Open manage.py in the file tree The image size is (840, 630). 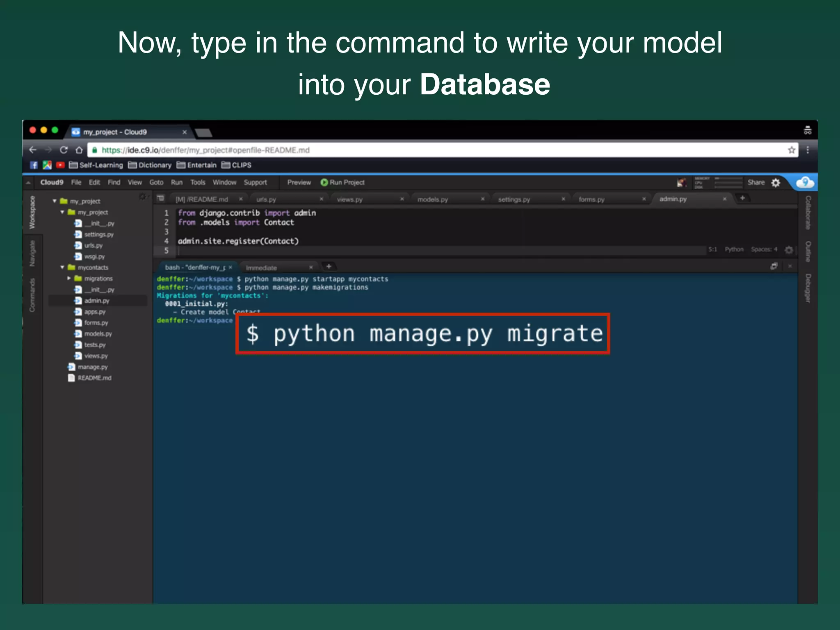[92, 367]
